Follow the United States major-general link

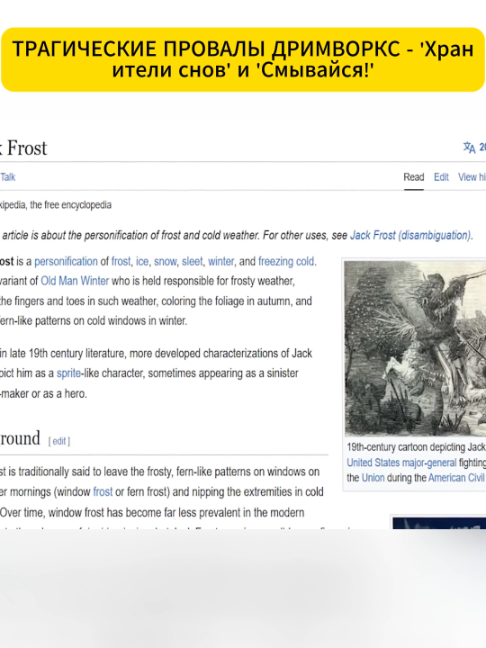click(x=401, y=462)
